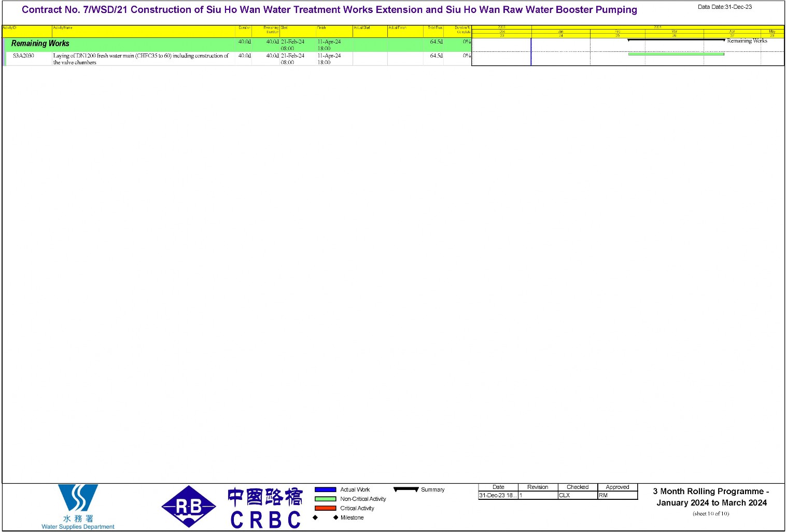Viewport: 786px width, 532px height.
Task: Click the Finish column header
Action: click(334, 31)
